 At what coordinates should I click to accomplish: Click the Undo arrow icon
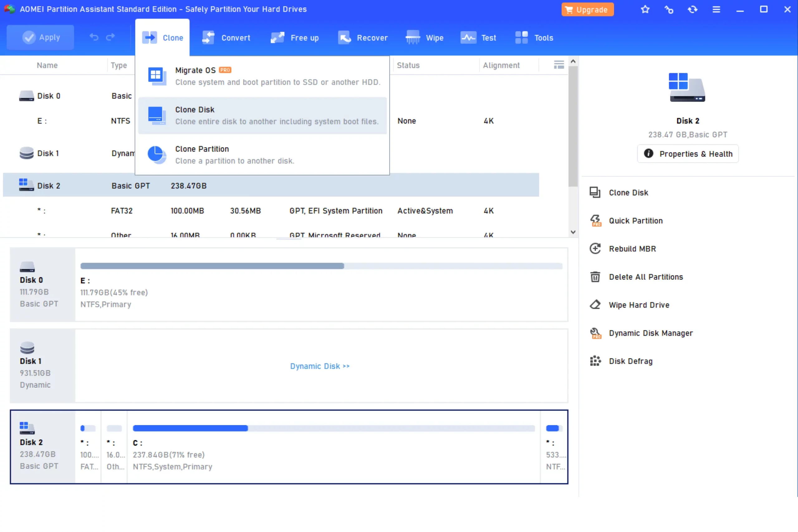(x=94, y=37)
